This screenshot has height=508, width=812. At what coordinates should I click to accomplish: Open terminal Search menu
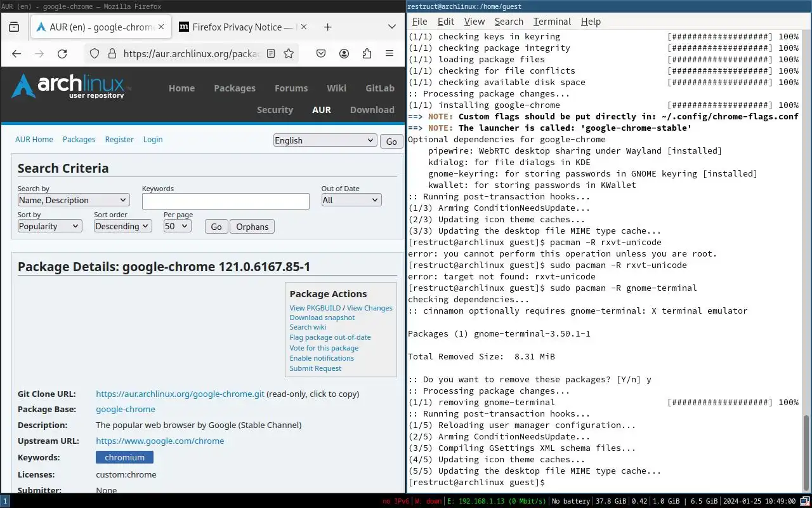509,21
